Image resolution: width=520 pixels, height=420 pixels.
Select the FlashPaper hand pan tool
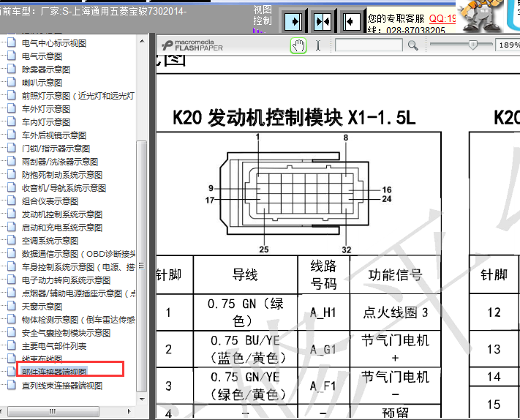(298, 45)
